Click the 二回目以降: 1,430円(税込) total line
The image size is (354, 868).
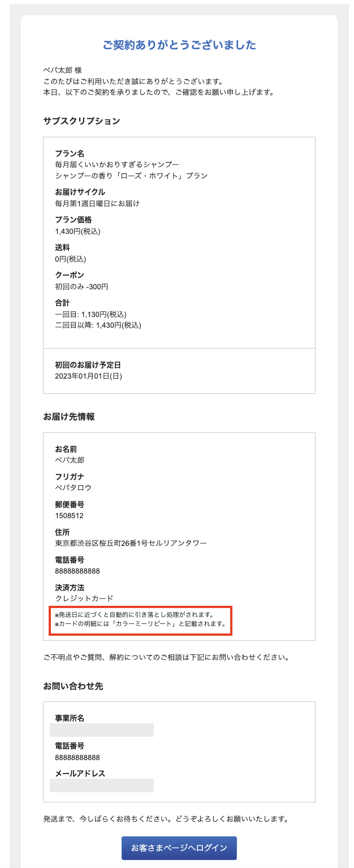click(98, 325)
